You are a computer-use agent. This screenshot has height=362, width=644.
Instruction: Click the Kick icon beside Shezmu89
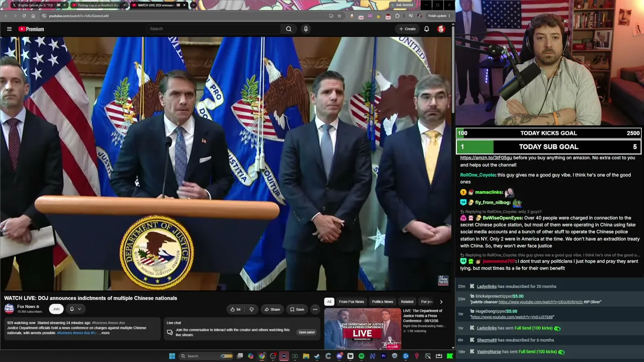(x=472, y=340)
